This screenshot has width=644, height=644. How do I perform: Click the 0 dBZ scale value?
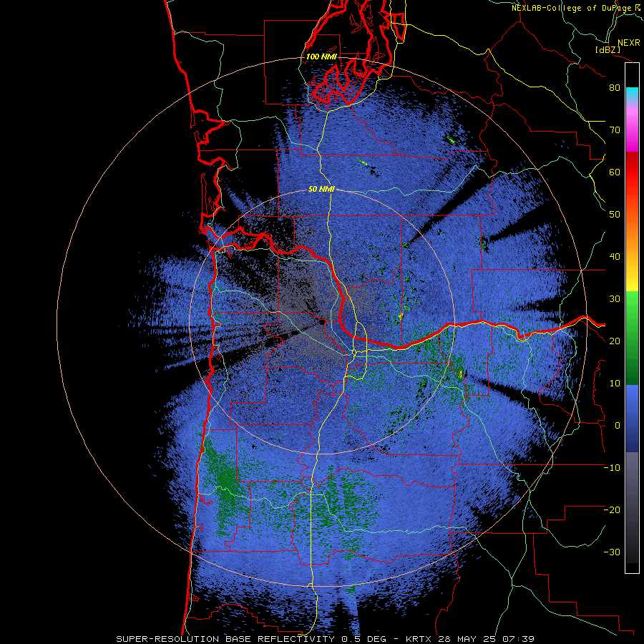pyautogui.click(x=618, y=426)
